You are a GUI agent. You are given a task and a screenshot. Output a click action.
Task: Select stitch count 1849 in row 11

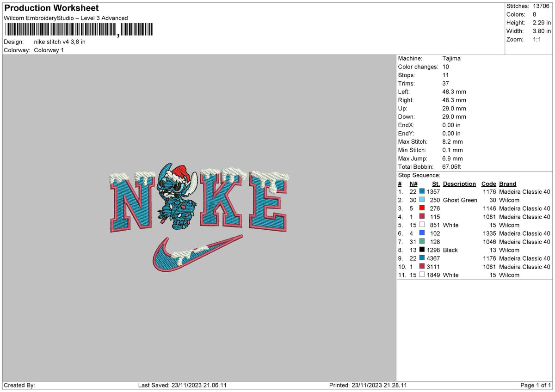pyautogui.click(x=433, y=275)
